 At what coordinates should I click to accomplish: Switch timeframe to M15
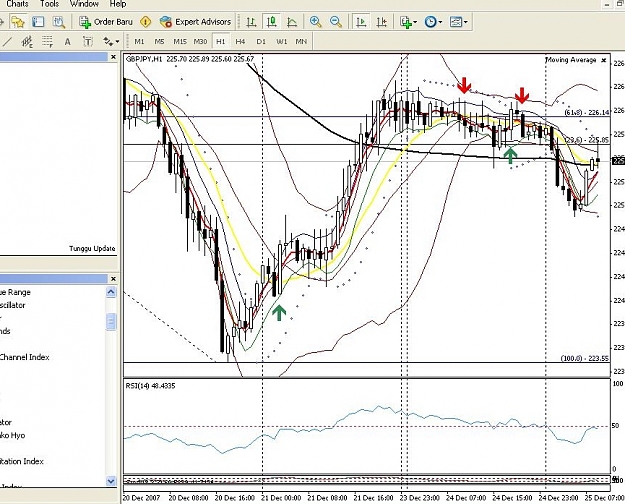click(x=180, y=41)
